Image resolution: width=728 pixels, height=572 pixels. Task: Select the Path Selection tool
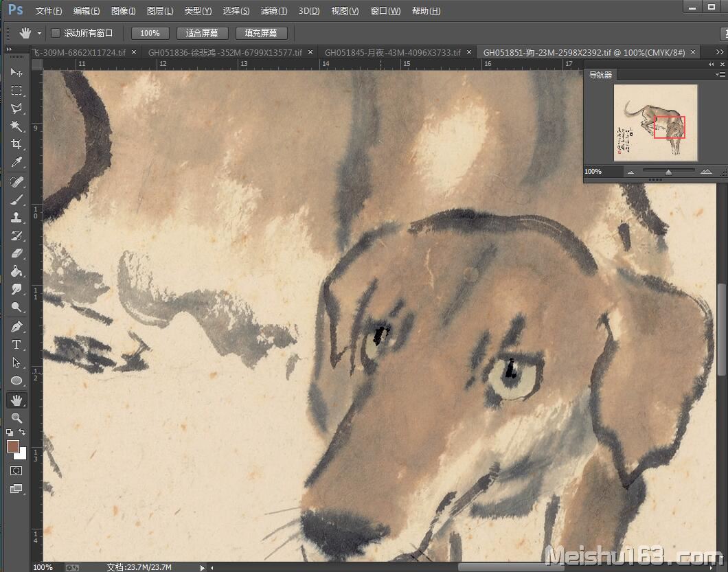click(16, 362)
